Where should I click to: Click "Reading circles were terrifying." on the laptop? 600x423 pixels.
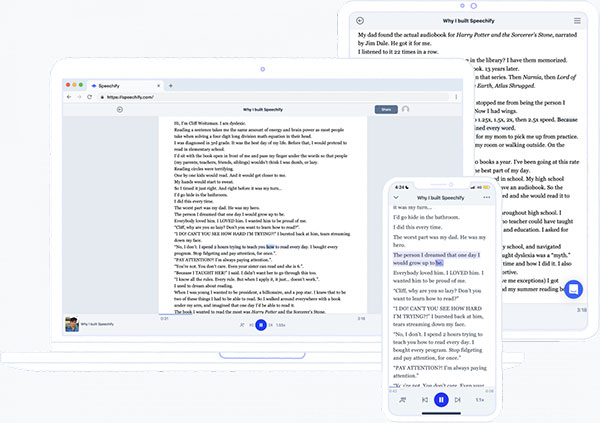[x=204, y=169]
